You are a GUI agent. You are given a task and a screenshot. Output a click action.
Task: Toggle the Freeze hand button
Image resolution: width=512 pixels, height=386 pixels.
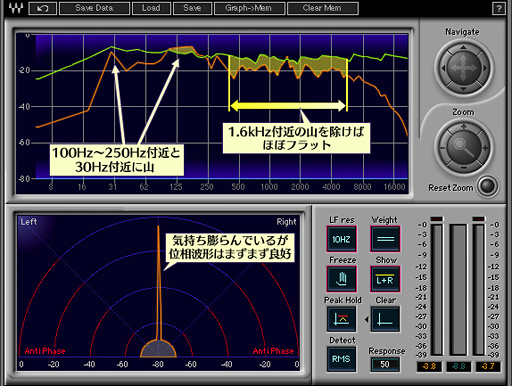[x=342, y=279]
